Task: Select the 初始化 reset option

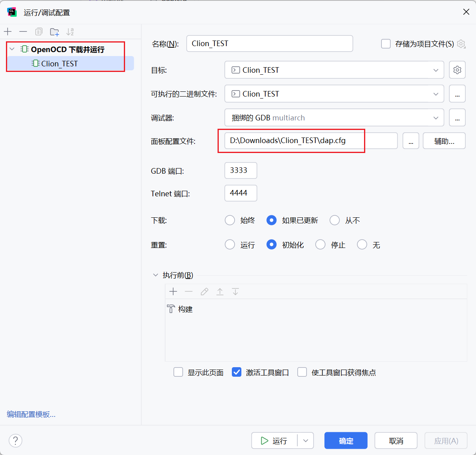Action: pos(272,244)
